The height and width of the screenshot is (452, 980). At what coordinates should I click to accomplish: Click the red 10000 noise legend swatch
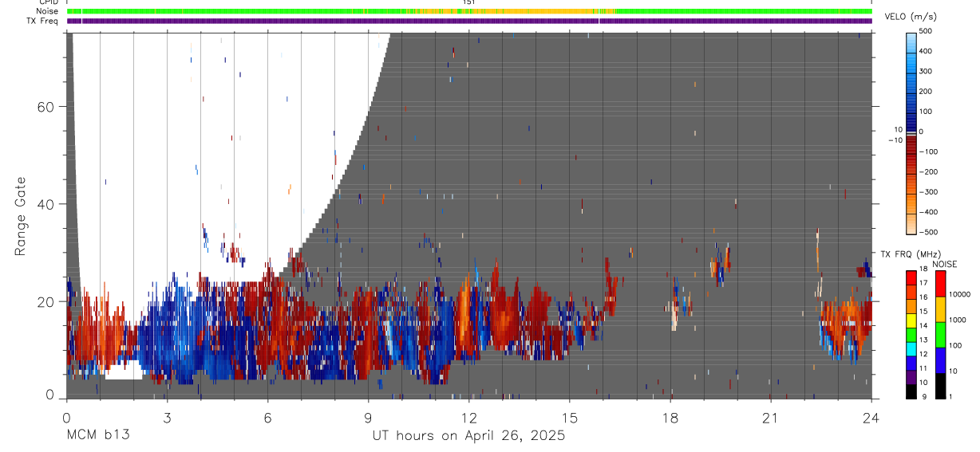[941, 283]
